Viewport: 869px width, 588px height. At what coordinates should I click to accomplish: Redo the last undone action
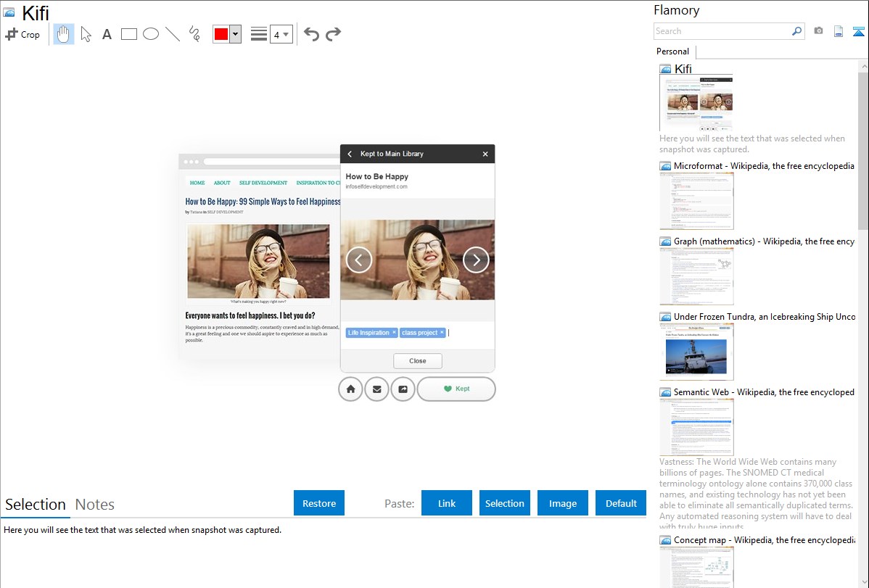(x=333, y=34)
